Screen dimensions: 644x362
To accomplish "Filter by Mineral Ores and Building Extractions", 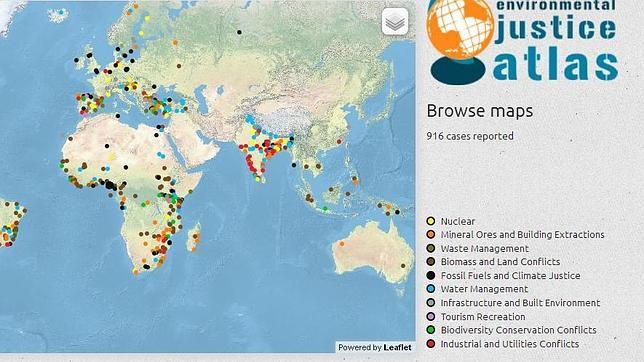I will click(522, 235).
